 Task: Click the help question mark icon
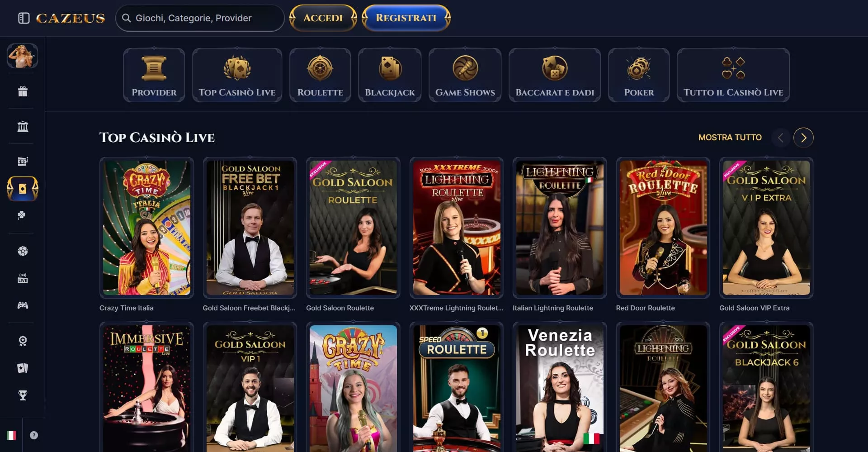click(34, 435)
